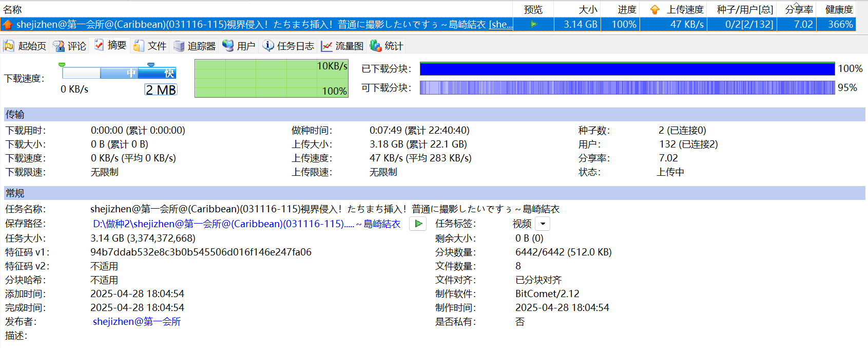Click the orange upload icon on the task row
Screen dimensions: 868x348
(8, 25)
